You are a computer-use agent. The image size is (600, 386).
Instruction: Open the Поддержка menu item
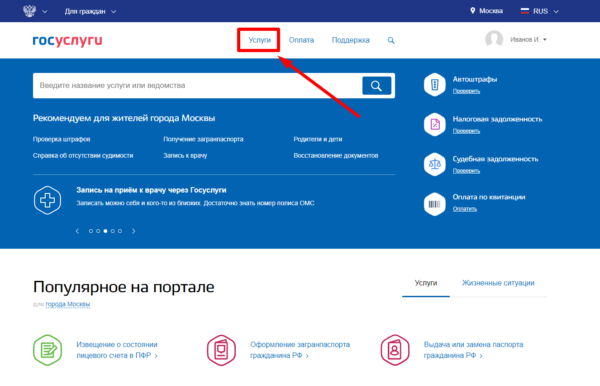pos(351,40)
